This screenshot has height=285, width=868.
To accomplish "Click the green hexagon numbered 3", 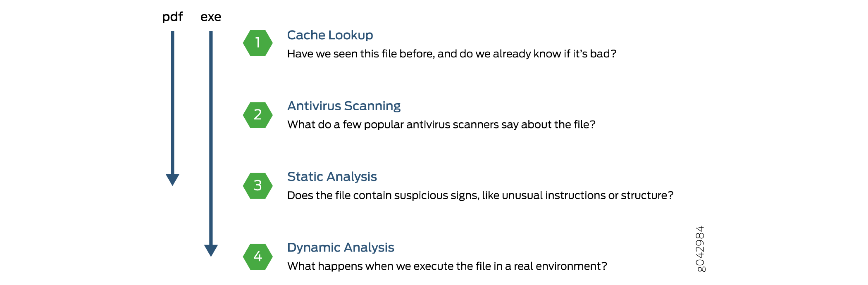I will click(258, 186).
